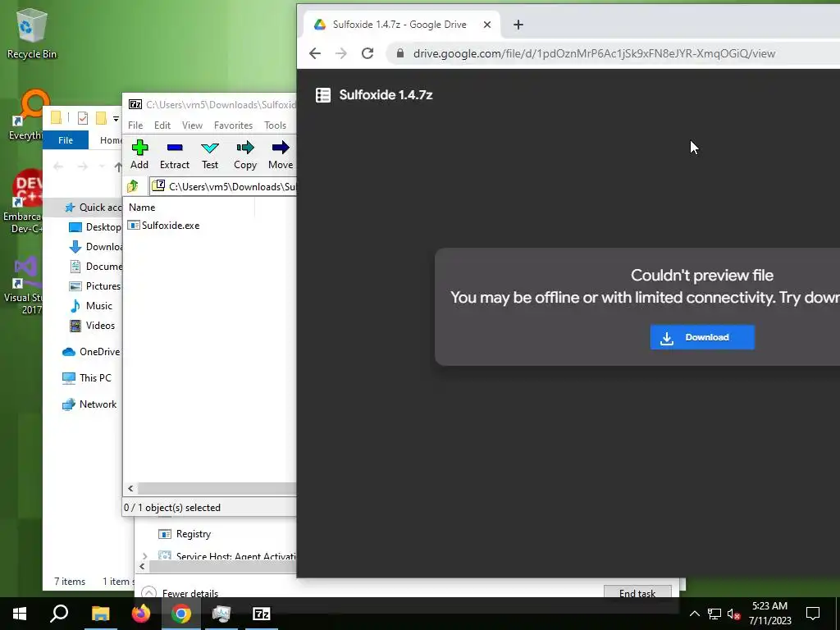Open Downloads in File Explorer sidebar
840x630 pixels.
pyautogui.click(x=95, y=247)
